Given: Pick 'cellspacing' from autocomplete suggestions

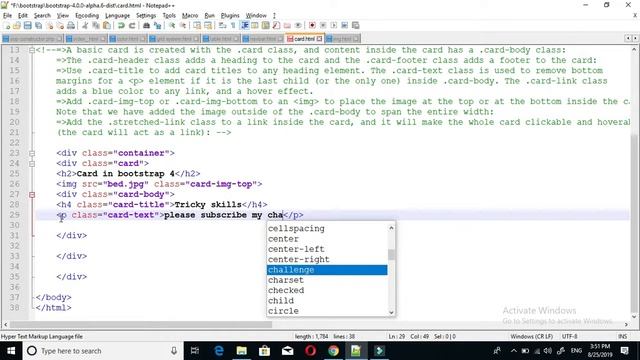Looking at the screenshot, I should coord(327,229).
